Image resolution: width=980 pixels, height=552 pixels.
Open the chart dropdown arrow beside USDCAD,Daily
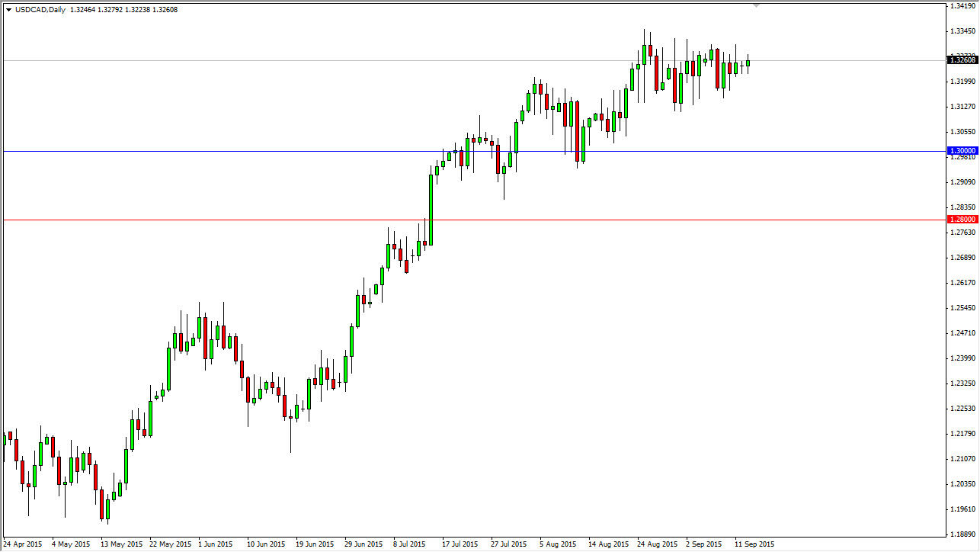[x=8, y=9]
